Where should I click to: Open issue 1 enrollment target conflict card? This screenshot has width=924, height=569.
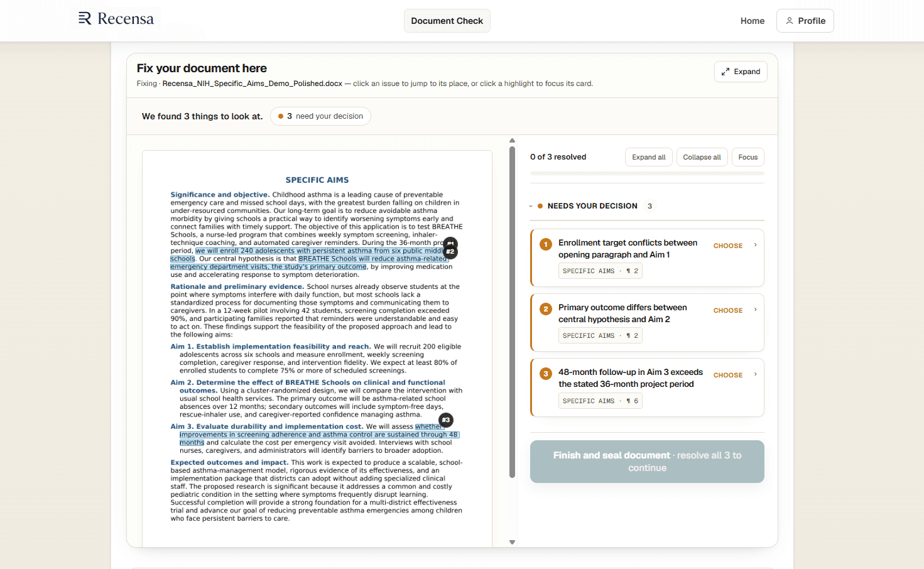pos(647,257)
